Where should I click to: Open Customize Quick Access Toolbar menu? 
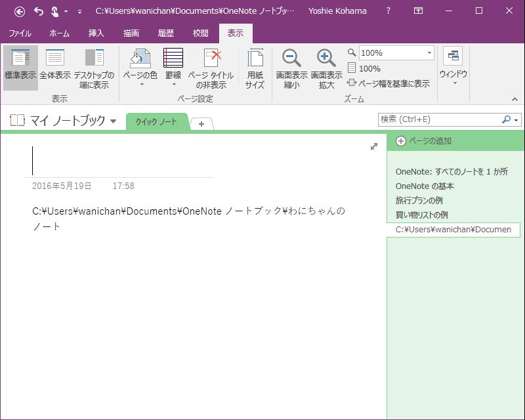(79, 12)
